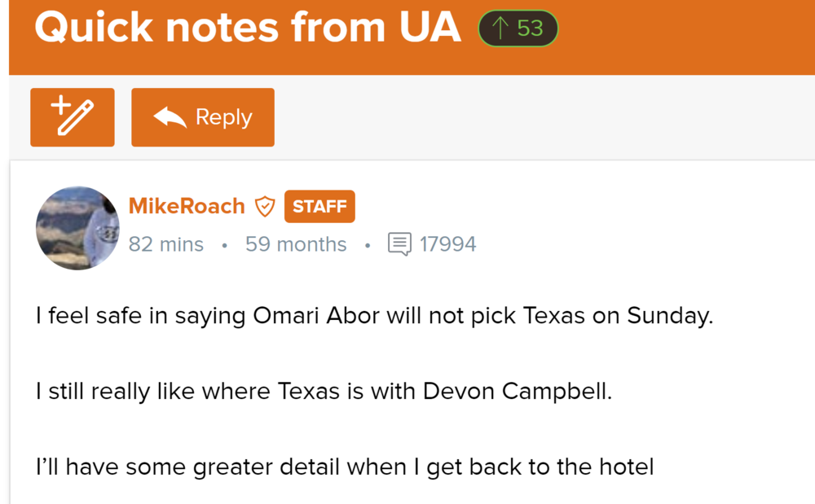Visit the MikeRoach username link
The height and width of the screenshot is (504, 815).
tap(187, 206)
